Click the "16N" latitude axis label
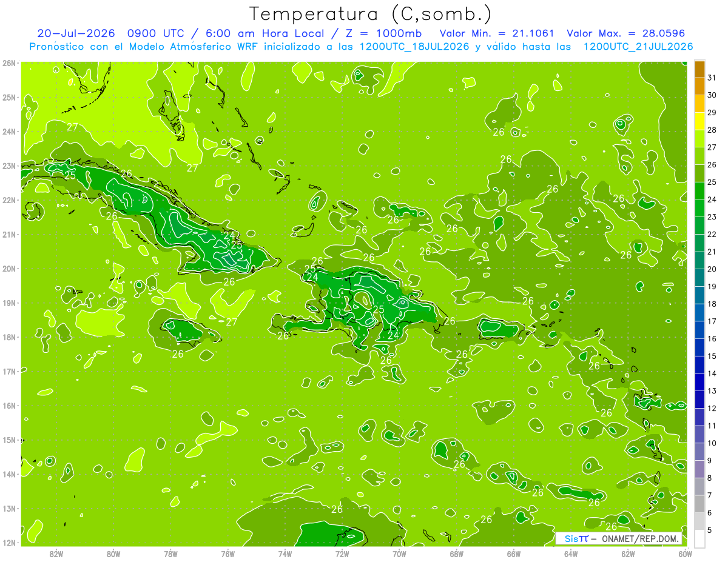Image resolution: width=728 pixels, height=562 pixels. tap(10, 406)
